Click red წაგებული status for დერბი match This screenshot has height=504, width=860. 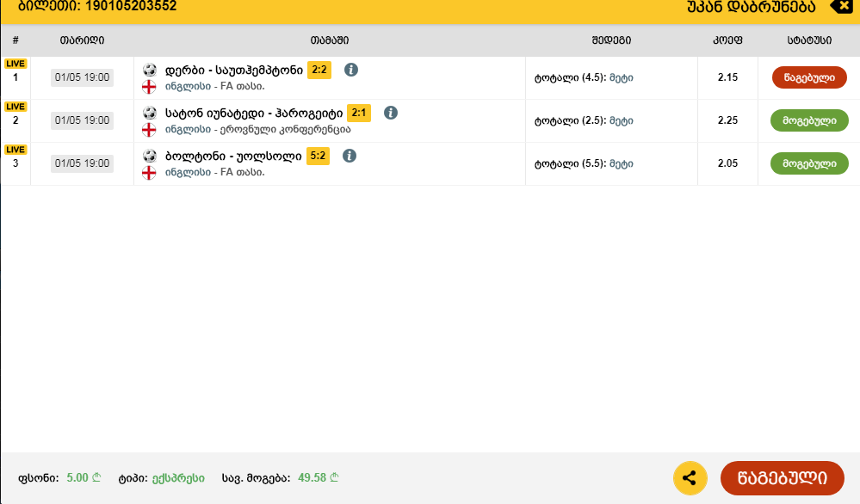809,77
